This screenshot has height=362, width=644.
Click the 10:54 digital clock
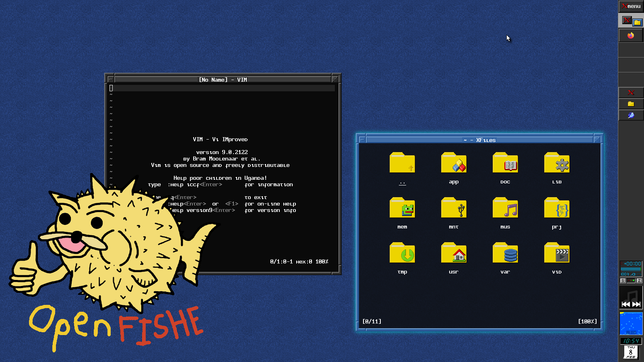pyautogui.click(x=631, y=341)
